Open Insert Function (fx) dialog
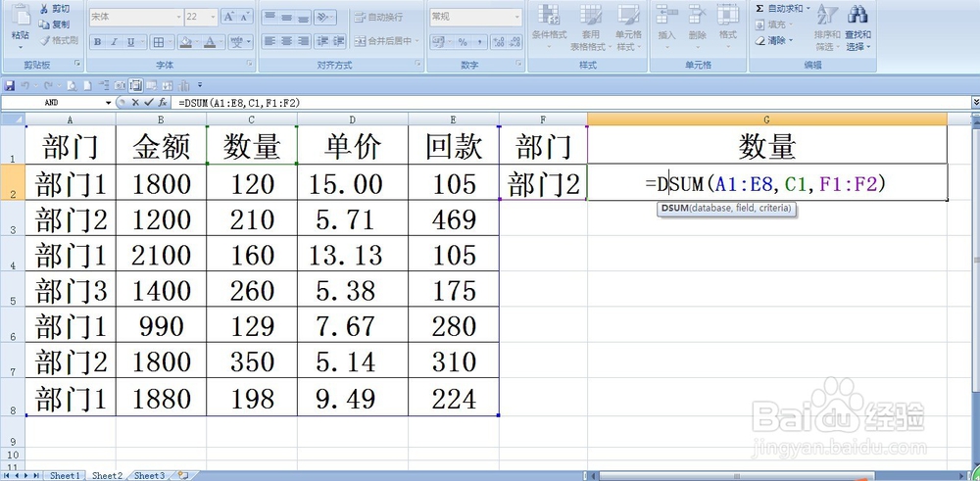Screen dimensions: 980x481 (163, 103)
